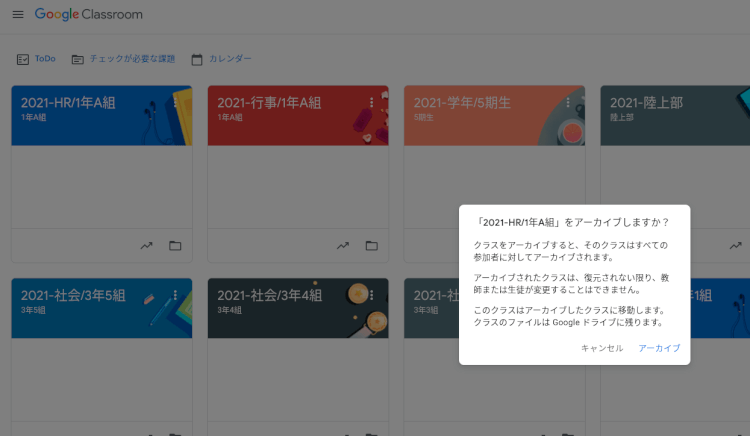Click the dialog heading about archiving 2021-HR/1年A組
750x436 pixels.
574,222
